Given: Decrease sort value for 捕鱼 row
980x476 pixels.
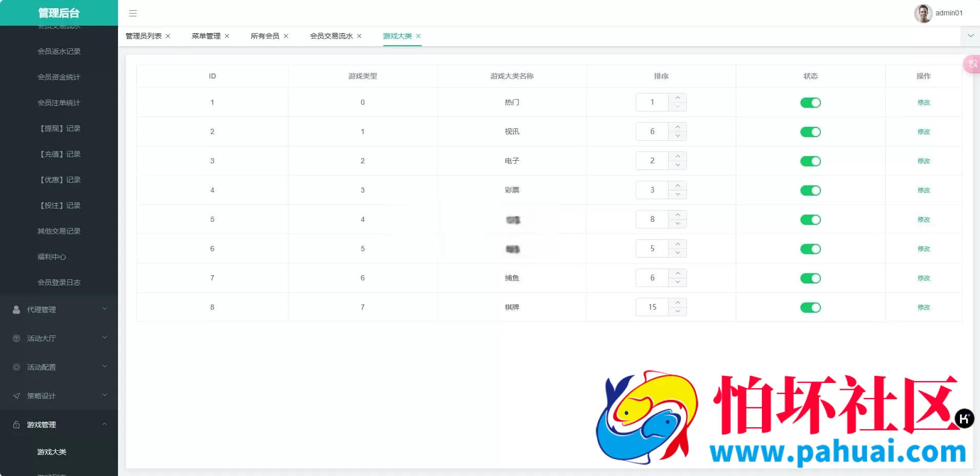Looking at the screenshot, I should pos(678,282).
